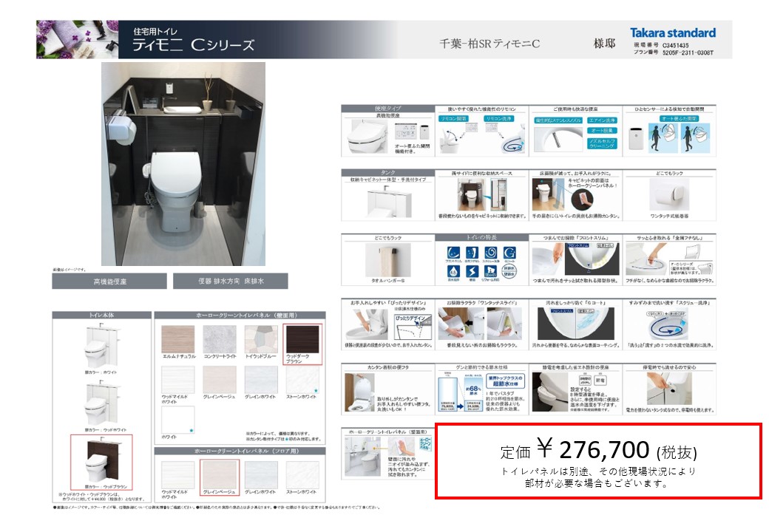Viewport: 769px width, 532px height.
Task: Click the 便器 排水方向 床排水 label
Action: click(230, 282)
